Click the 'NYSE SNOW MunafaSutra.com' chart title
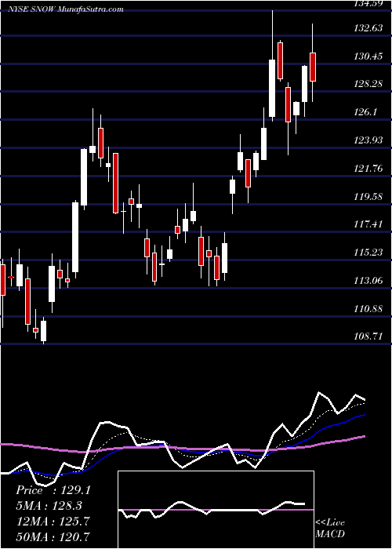 tap(66, 9)
